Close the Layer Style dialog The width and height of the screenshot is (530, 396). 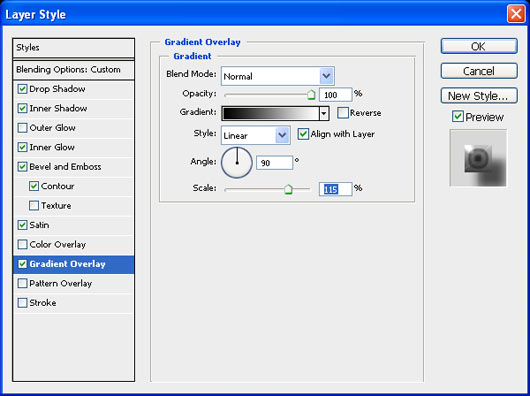[x=516, y=14]
